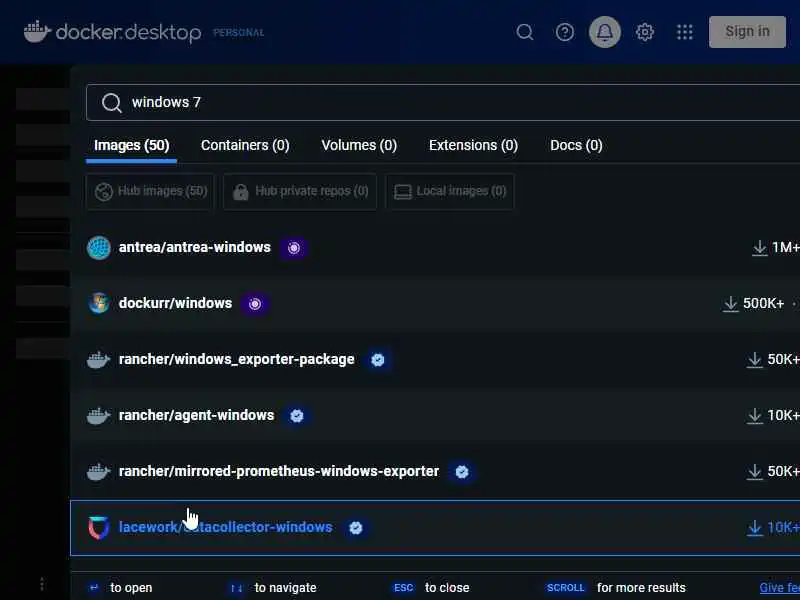Switch to the Images (50) tab
The width and height of the screenshot is (800, 600).
point(131,145)
